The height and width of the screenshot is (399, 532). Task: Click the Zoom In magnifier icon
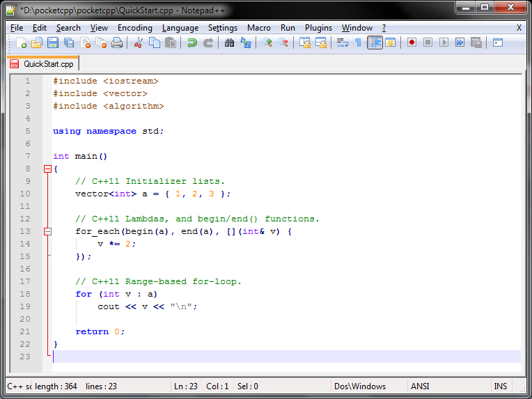tap(267, 42)
